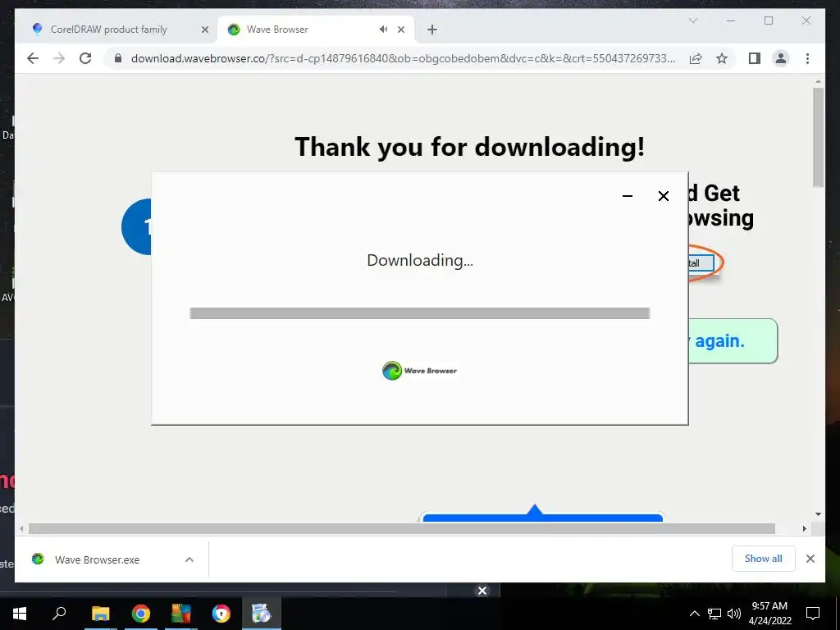Open the Chrome three-dot menu

click(x=807, y=58)
